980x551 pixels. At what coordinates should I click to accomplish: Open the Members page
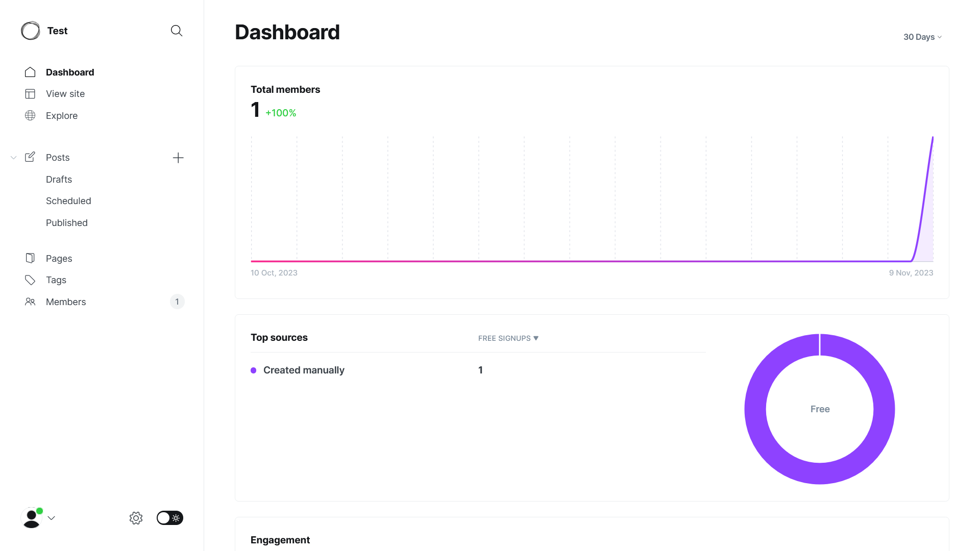66,302
